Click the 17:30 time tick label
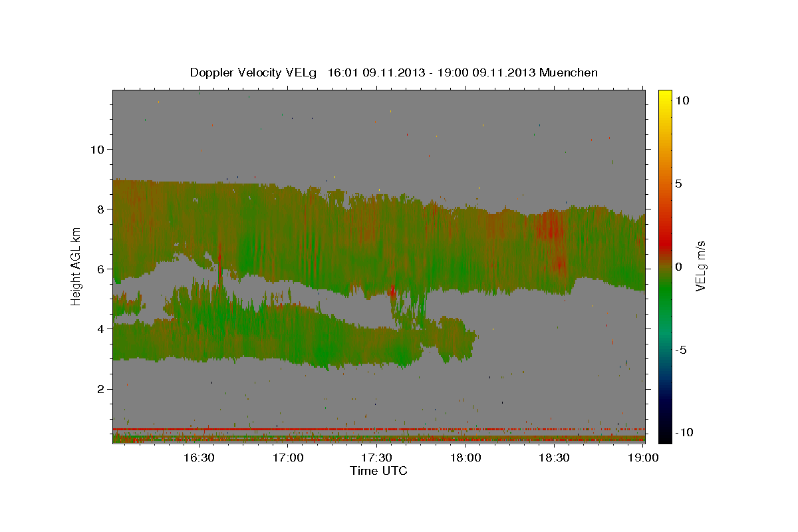The width and height of the screenshot is (798, 532). tap(376, 458)
